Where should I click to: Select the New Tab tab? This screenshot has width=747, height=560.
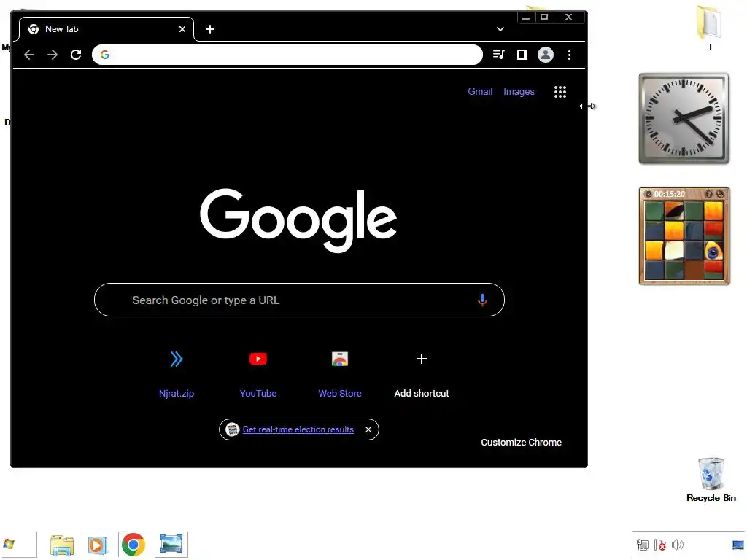coord(107,29)
